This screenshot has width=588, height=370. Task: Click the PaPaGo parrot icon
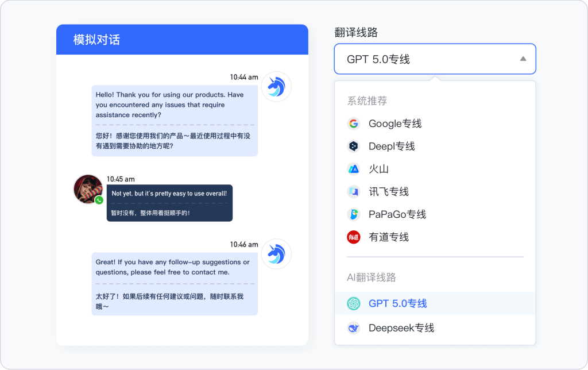353,214
